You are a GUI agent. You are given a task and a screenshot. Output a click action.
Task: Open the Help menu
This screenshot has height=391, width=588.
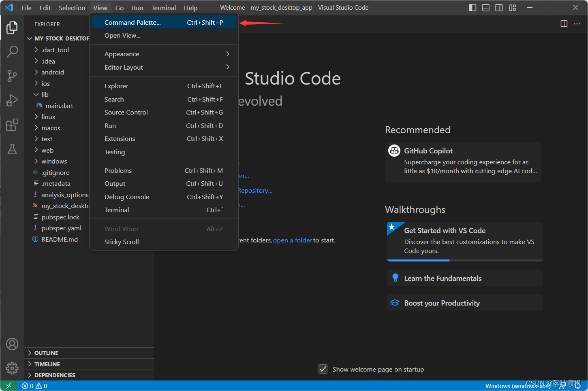coord(190,8)
